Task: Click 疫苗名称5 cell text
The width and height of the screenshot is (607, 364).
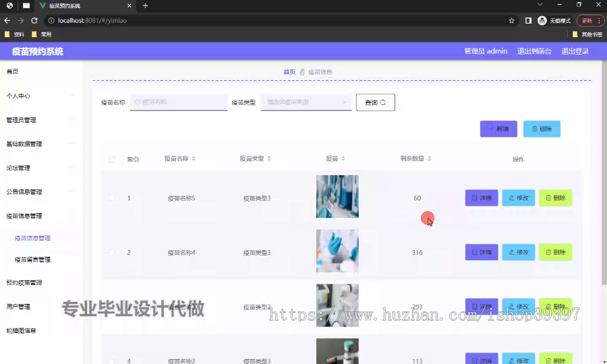Action: (181, 198)
